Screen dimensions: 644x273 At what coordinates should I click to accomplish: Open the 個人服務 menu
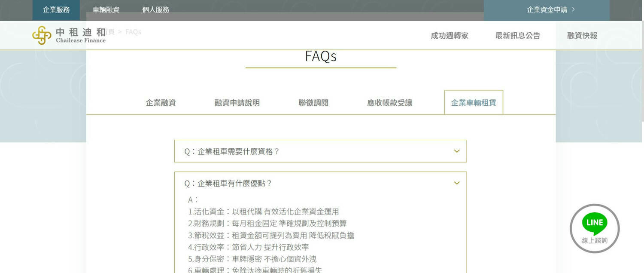click(155, 9)
